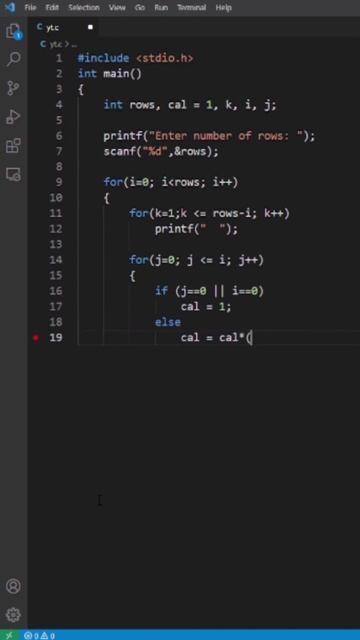Click the 'for(j=0; j <= i; j++)' line
Screen dimensions: 360x640
pos(196,260)
